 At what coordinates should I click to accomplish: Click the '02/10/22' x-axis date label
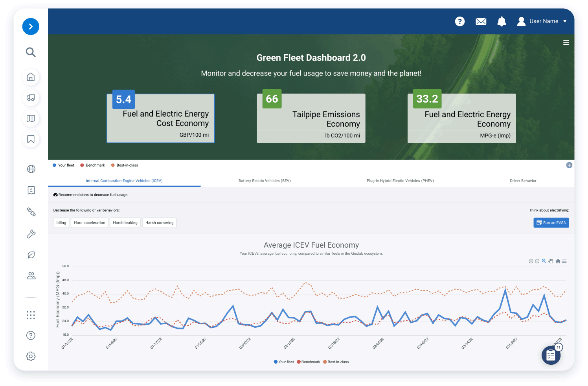tap(289, 344)
